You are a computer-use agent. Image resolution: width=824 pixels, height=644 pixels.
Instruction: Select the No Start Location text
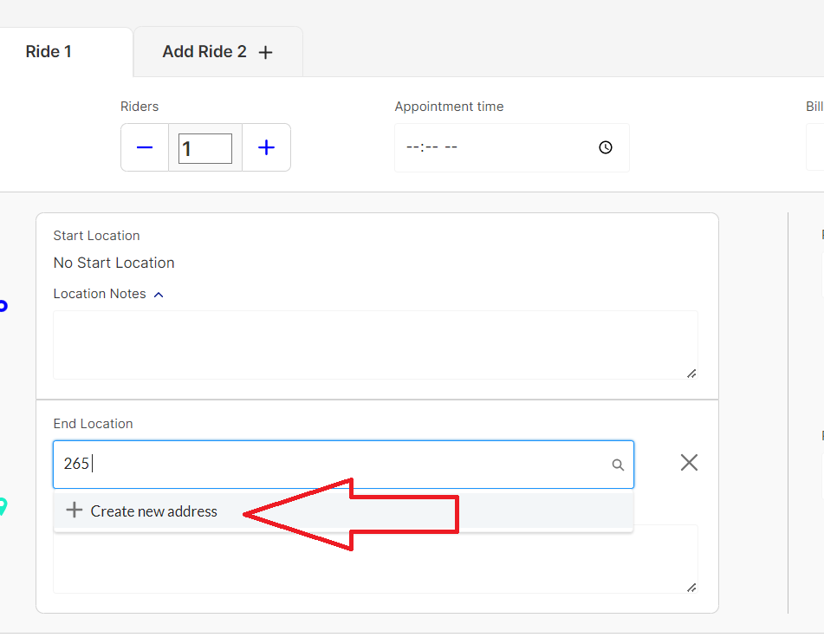pos(114,263)
